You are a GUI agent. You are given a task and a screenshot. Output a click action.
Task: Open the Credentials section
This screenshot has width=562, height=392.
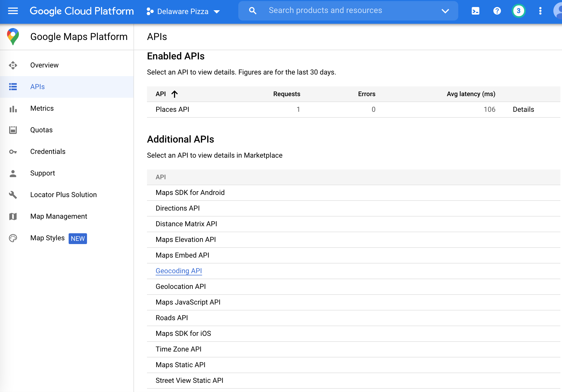[x=48, y=151]
